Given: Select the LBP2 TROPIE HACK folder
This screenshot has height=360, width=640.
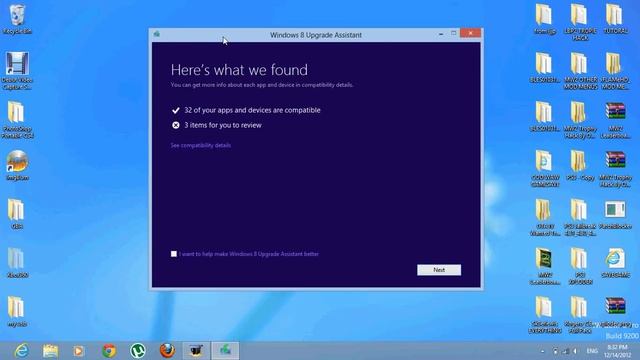Looking at the screenshot, I should 580,22.
